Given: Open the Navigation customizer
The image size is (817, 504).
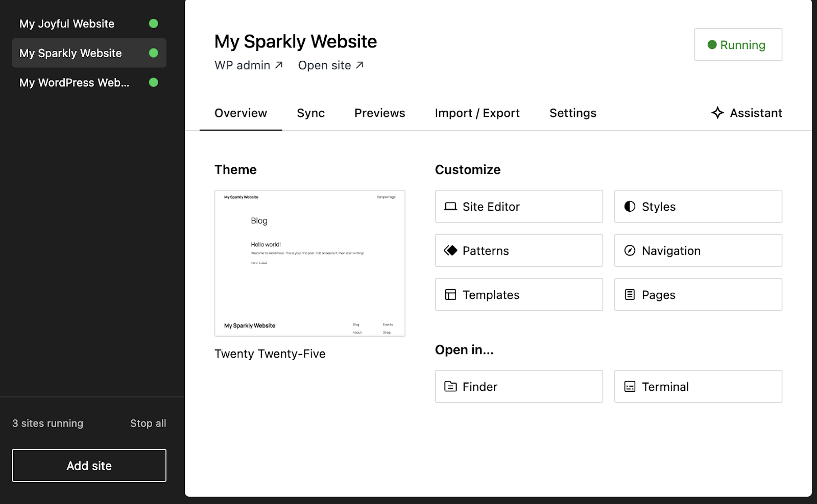Looking at the screenshot, I should 698,250.
